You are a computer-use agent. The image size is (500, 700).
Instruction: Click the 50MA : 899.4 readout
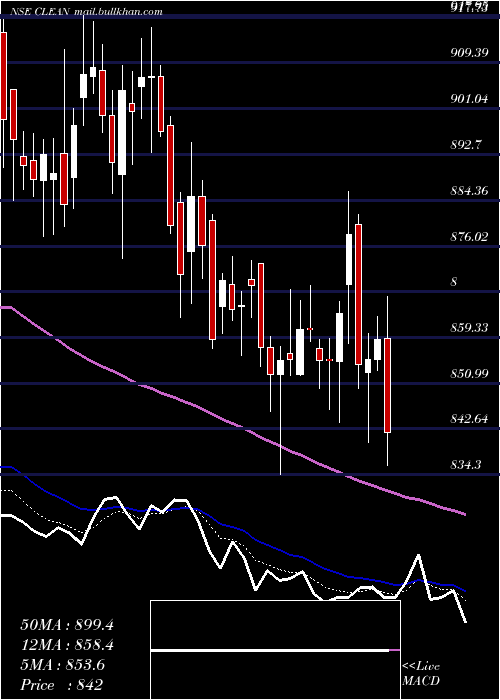click(x=67, y=625)
